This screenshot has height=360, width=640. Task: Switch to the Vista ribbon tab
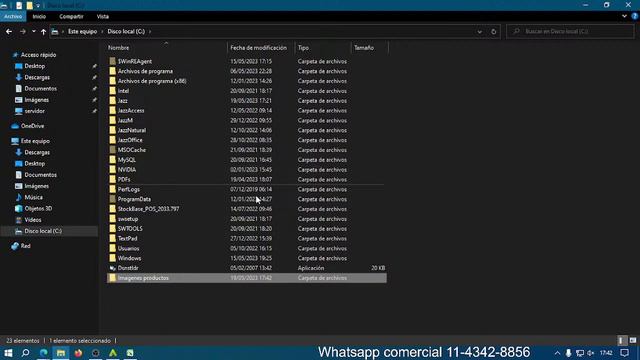pyautogui.click(x=103, y=16)
